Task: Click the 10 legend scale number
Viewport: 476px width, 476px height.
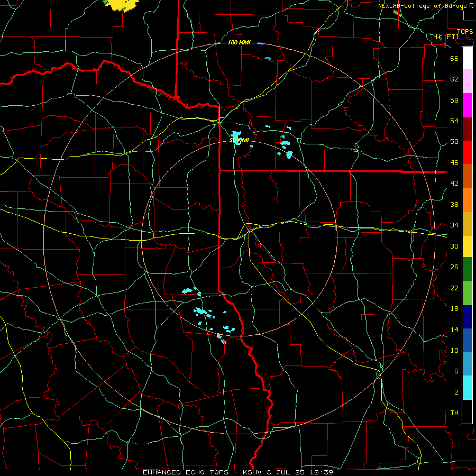Action: tap(454, 351)
